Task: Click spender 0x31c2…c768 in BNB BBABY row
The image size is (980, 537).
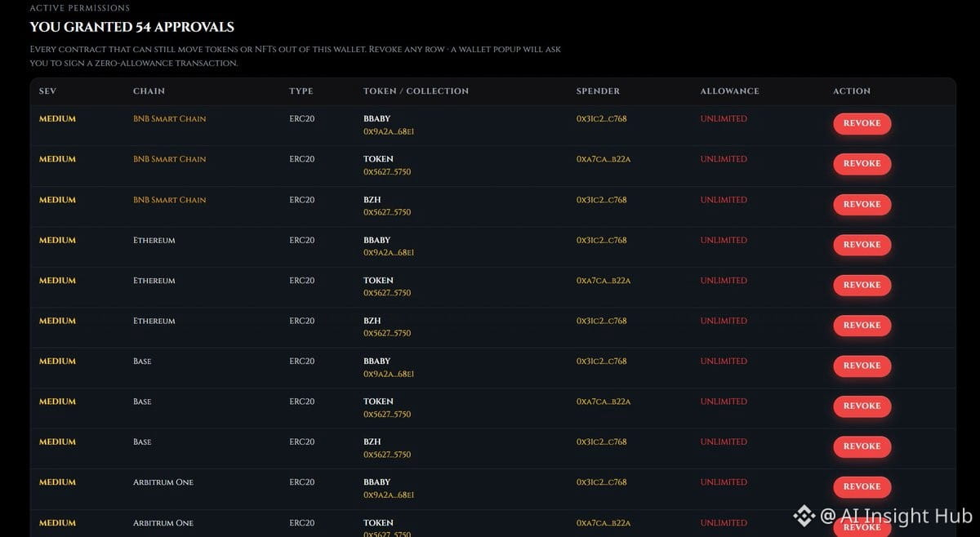Action: coord(602,119)
